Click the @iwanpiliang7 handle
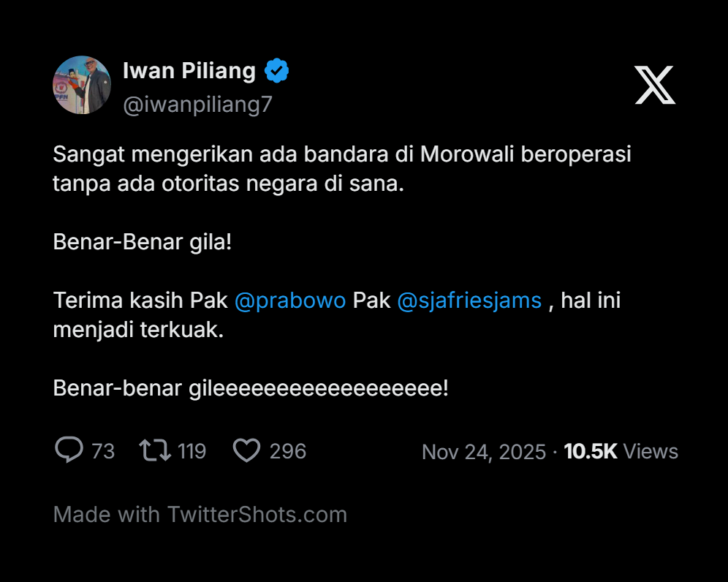Viewport: 728px width, 582px height. pyautogui.click(x=197, y=105)
